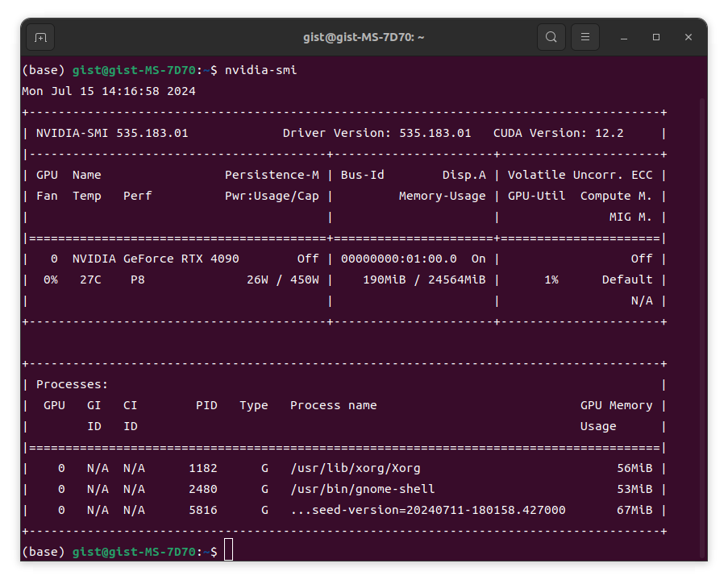
Task: Click the PID 2480
Action: click(203, 489)
